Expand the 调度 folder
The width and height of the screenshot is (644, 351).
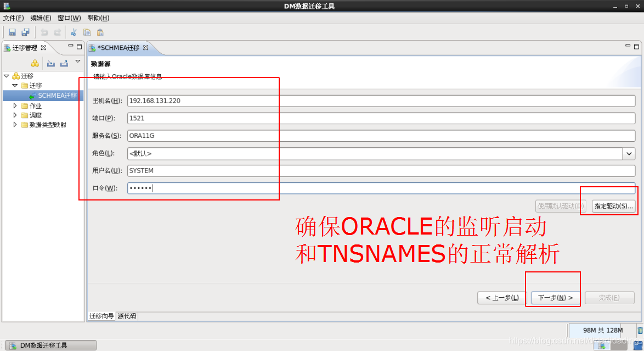click(15, 115)
